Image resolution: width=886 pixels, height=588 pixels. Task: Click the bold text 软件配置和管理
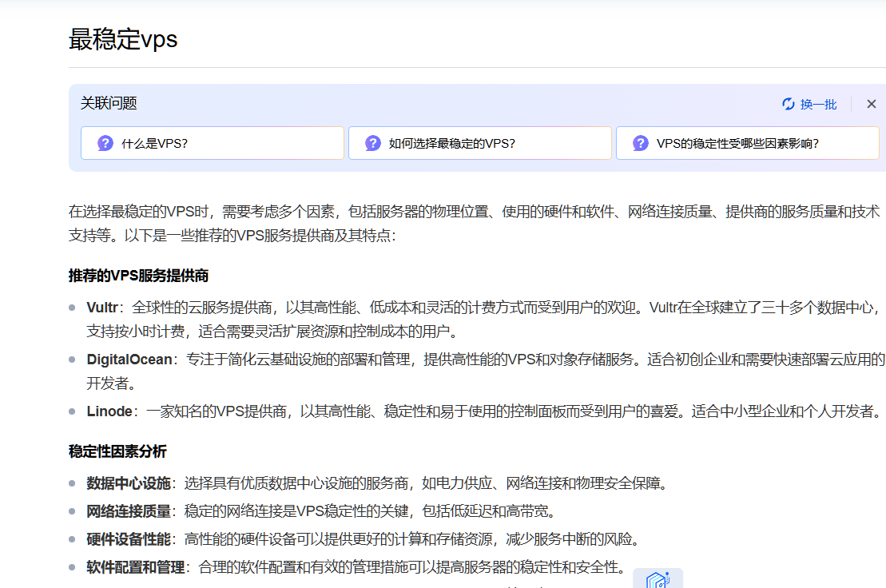(136, 567)
